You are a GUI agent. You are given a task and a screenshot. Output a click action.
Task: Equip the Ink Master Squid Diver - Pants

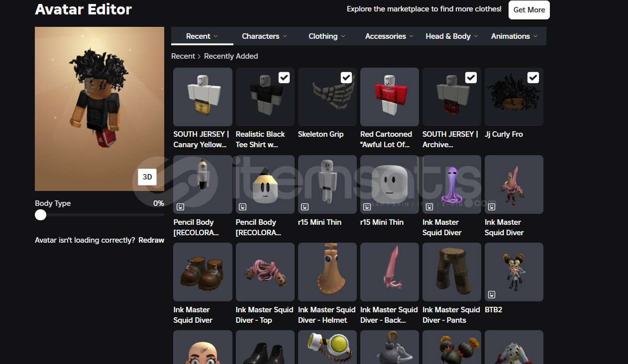(x=452, y=272)
